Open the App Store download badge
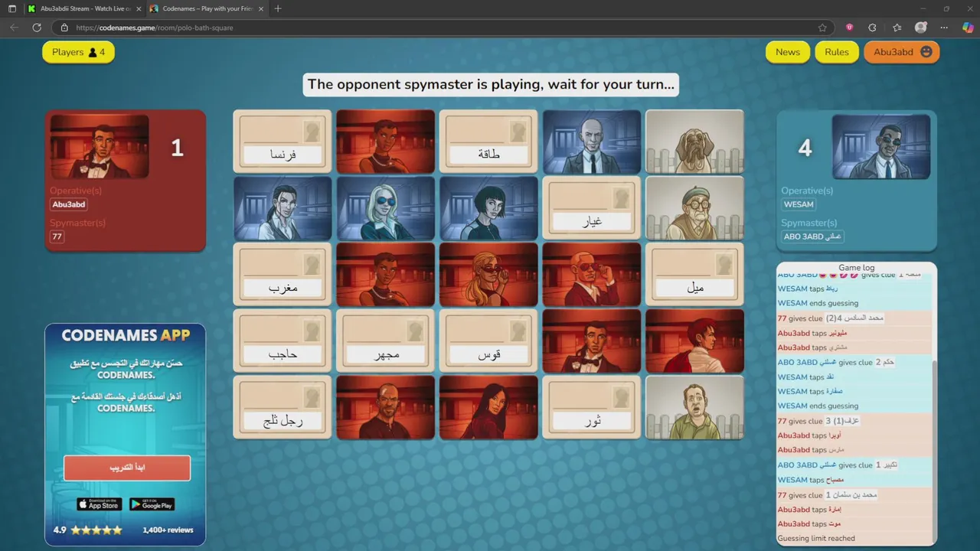The width and height of the screenshot is (980, 551). click(x=100, y=504)
